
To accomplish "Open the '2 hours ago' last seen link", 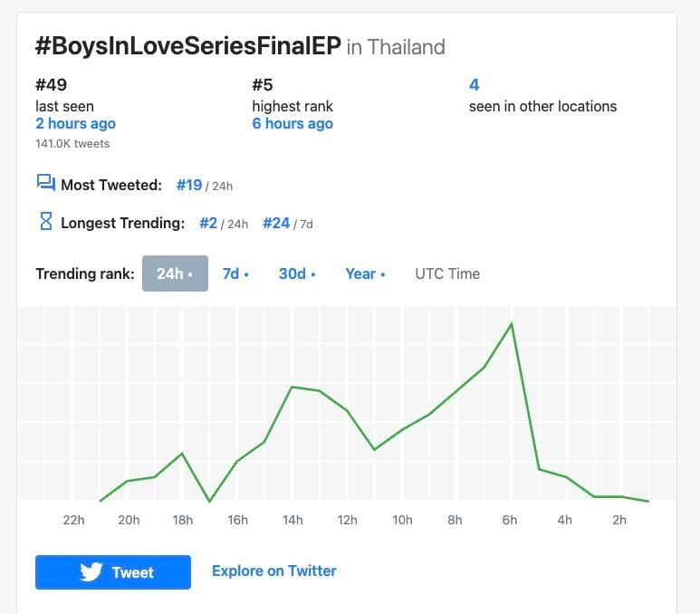I will pos(75,123).
